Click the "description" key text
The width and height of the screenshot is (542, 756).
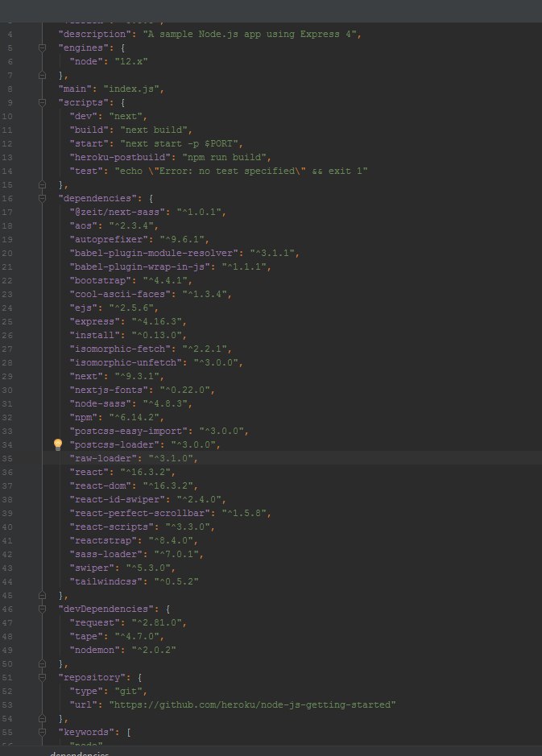[95, 35]
